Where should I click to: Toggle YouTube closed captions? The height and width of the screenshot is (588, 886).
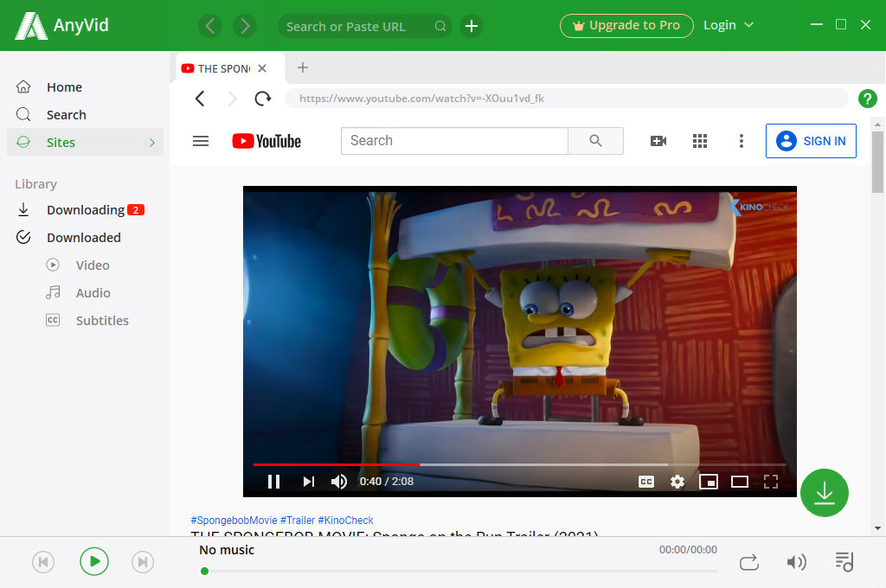click(645, 482)
